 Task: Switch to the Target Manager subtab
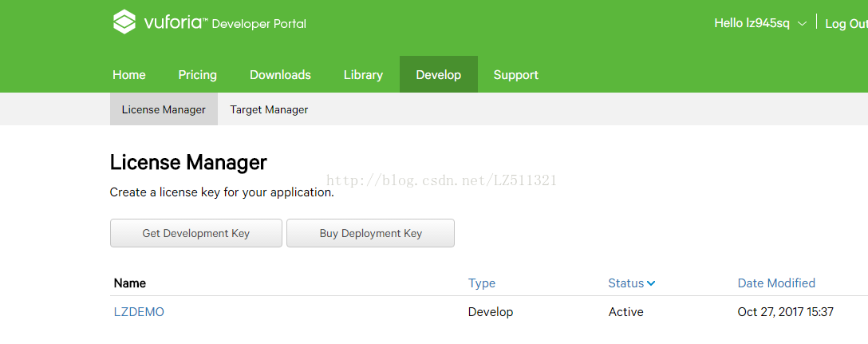(x=269, y=109)
